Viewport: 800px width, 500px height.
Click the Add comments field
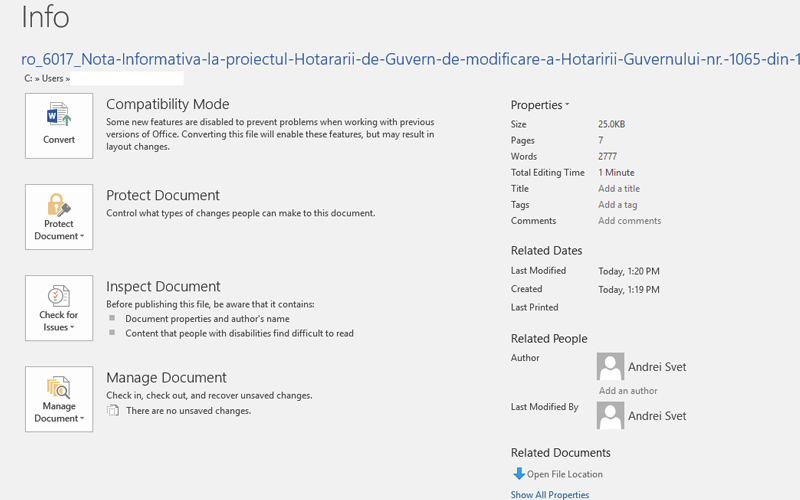point(629,221)
